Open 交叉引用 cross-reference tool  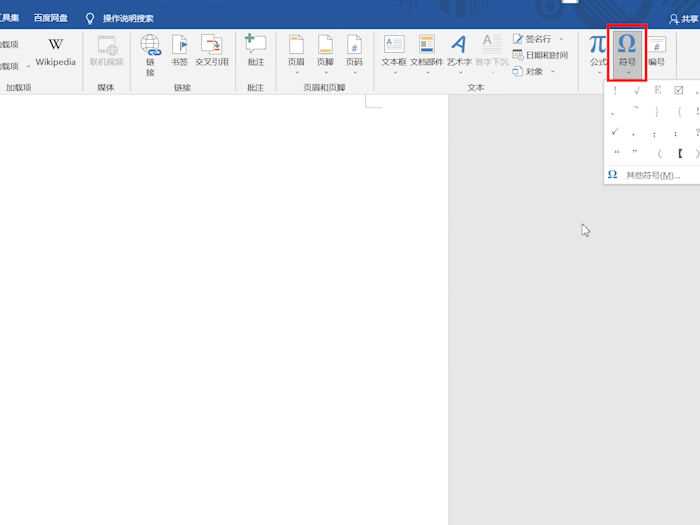pos(211,50)
